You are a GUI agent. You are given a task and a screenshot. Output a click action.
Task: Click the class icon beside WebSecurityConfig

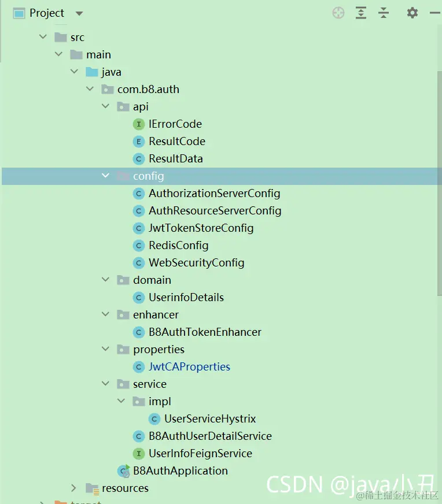(x=139, y=263)
